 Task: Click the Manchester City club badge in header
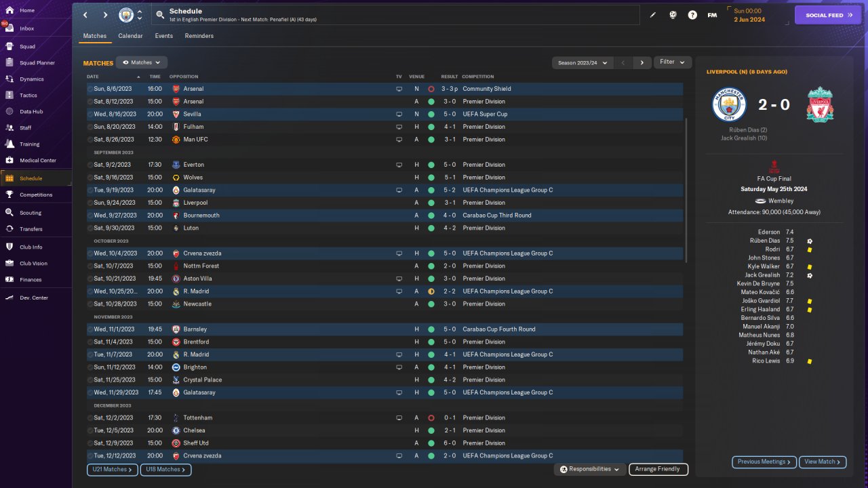(x=126, y=15)
